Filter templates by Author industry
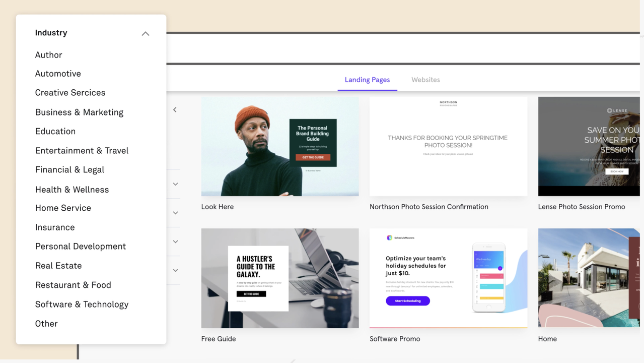Viewport: 644px width, 363px height. 48,54
